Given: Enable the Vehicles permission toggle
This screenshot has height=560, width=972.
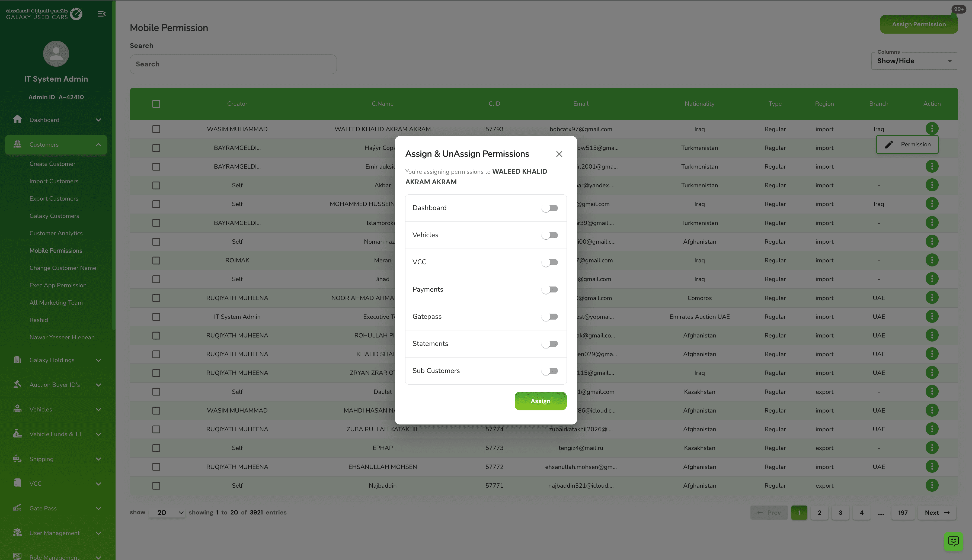Looking at the screenshot, I should click(550, 235).
